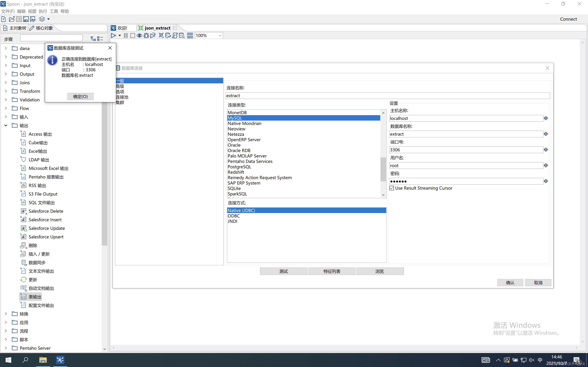Screen dimensions: 588x367
Task: Click variable icon beside host name field
Action: [x=546, y=118]
